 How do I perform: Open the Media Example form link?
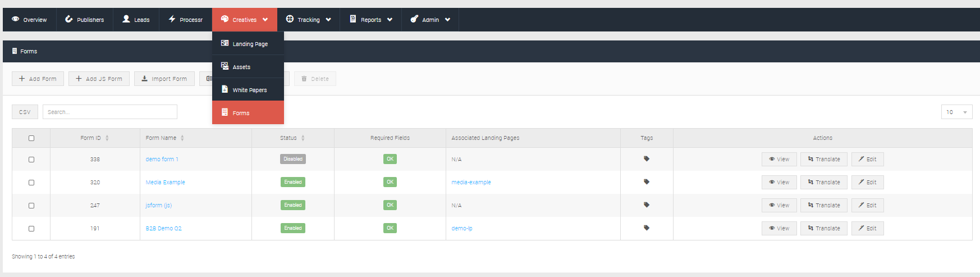click(165, 182)
